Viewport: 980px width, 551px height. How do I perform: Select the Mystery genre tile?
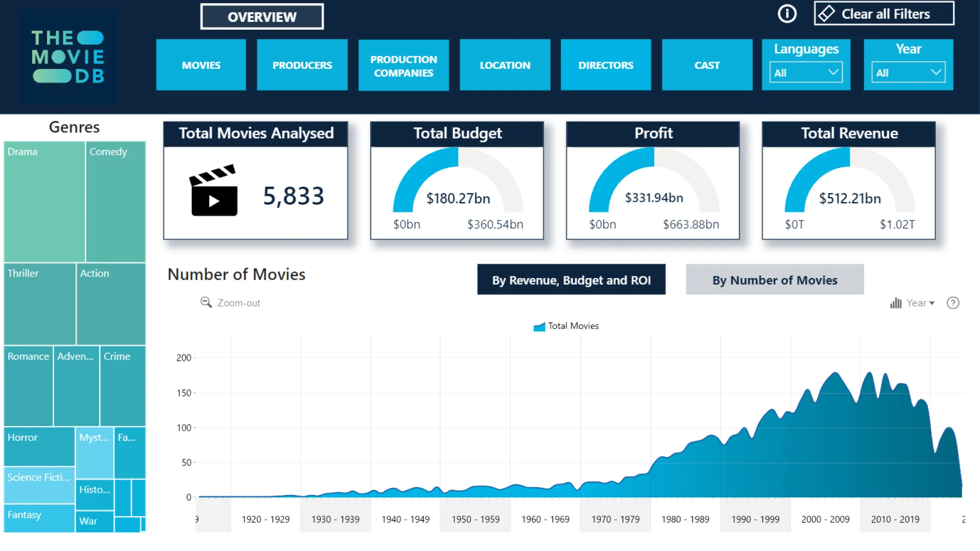[x=95, y=453]
